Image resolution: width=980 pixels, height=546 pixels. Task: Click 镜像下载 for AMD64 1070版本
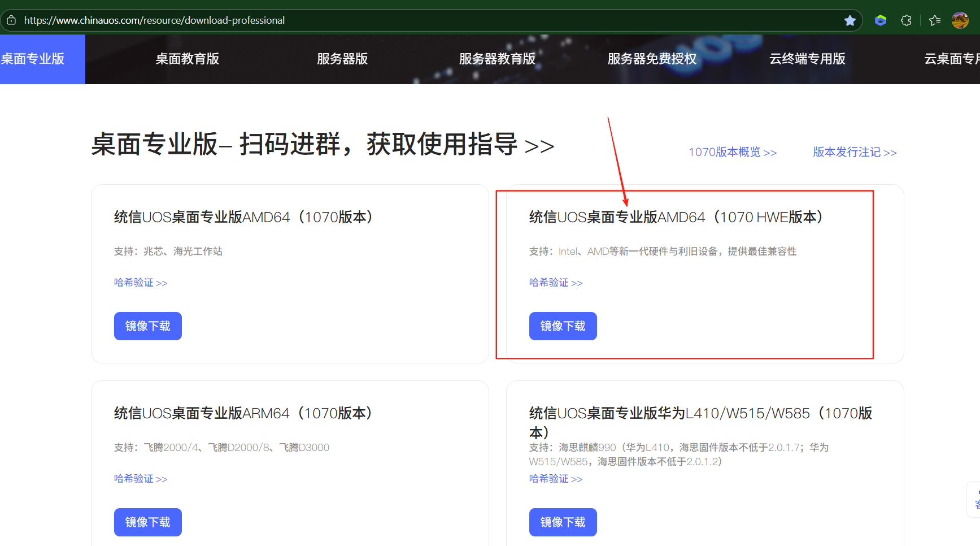pos(148,326)
